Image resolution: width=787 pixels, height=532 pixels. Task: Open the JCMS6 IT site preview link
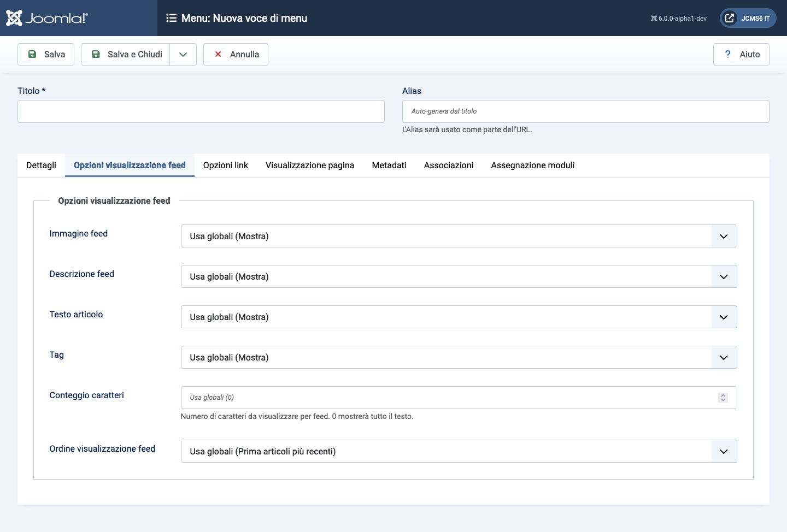(x=748, y=18)
